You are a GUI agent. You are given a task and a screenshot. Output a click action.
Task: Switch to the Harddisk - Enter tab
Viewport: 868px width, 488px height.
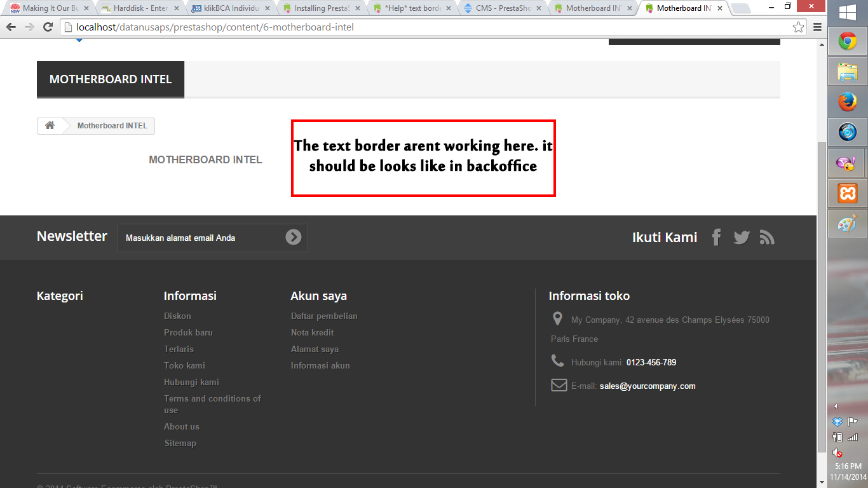139,8
